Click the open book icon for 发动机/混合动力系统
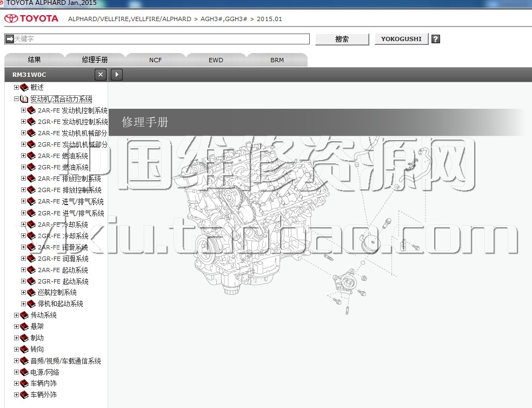532x408 pixels. (24, 99)
